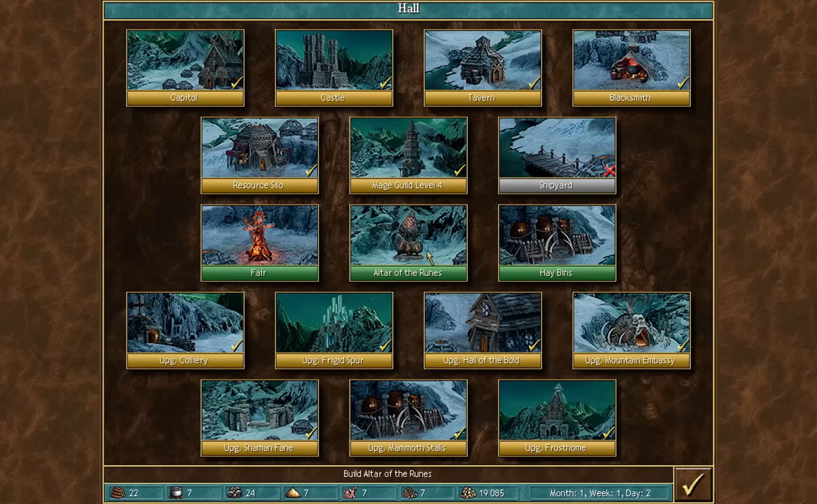Click the wood resource icon
This screenshot has height=504, width=817.
118,493
